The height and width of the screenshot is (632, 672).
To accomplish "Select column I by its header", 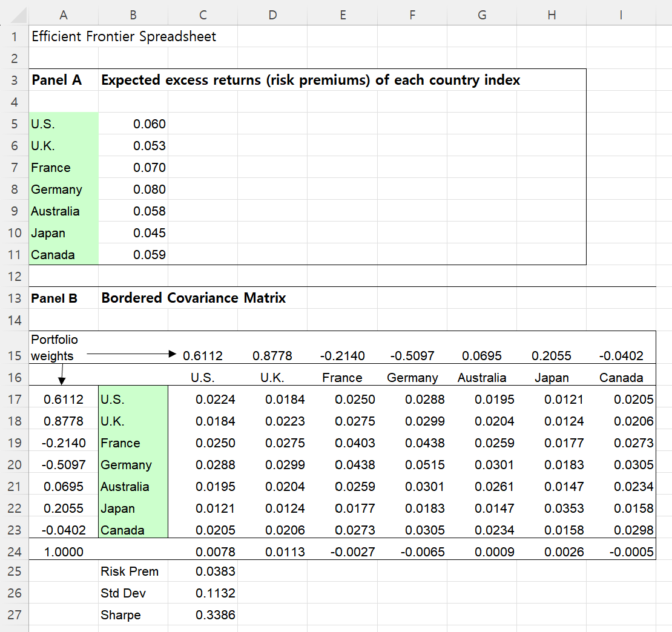I will [621, 15].
